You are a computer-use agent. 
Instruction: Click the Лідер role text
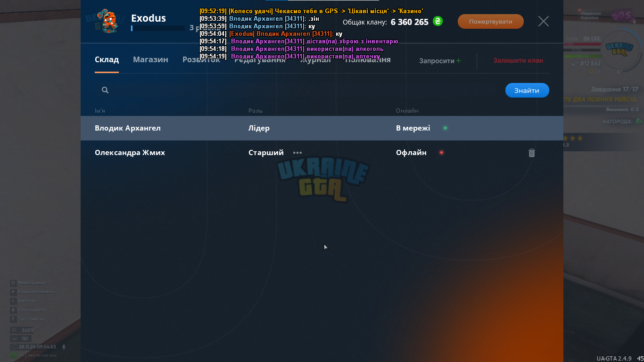tap(259, 128)
